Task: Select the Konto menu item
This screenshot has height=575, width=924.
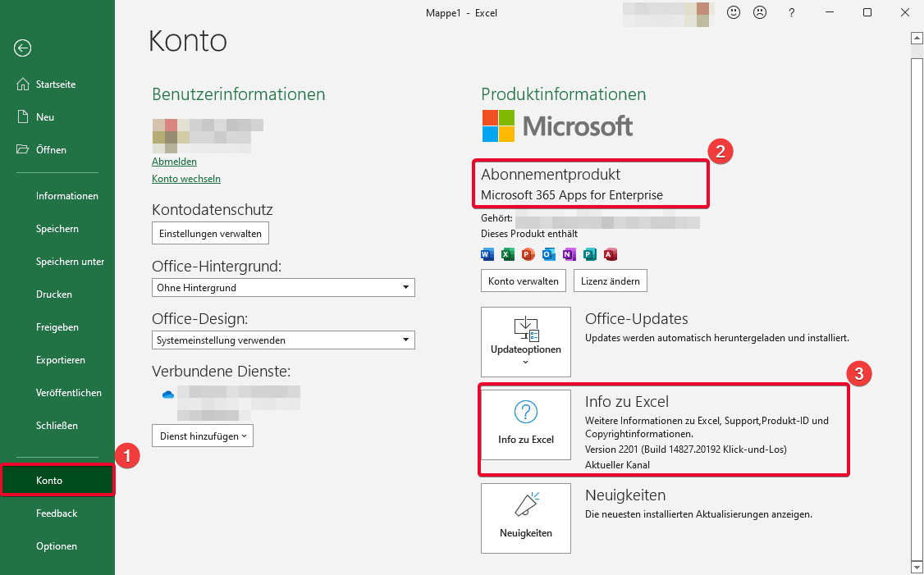Action: point(57,480)
